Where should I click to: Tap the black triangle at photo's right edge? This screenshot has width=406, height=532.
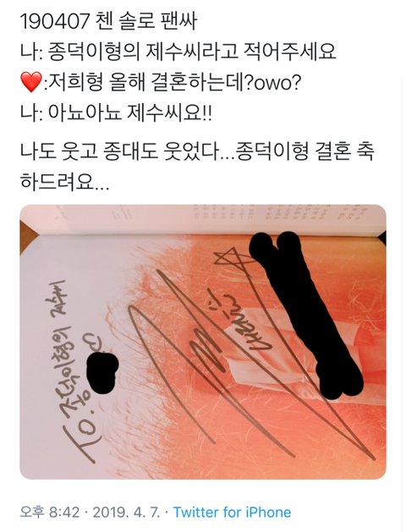[382, 237]
